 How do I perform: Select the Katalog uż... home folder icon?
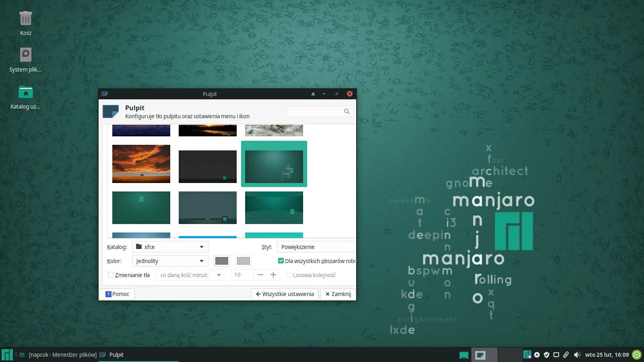25,97
